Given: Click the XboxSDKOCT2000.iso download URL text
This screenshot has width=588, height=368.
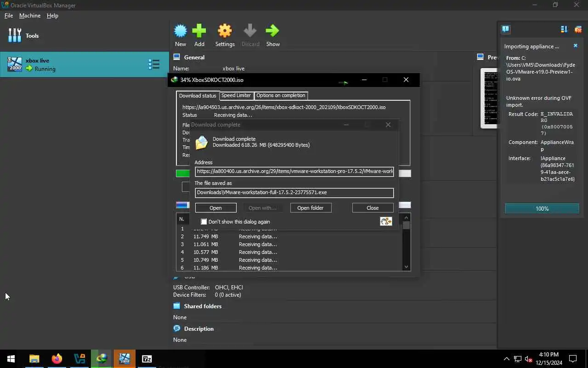Looking at the screenshot, I should tap(284, 107).
